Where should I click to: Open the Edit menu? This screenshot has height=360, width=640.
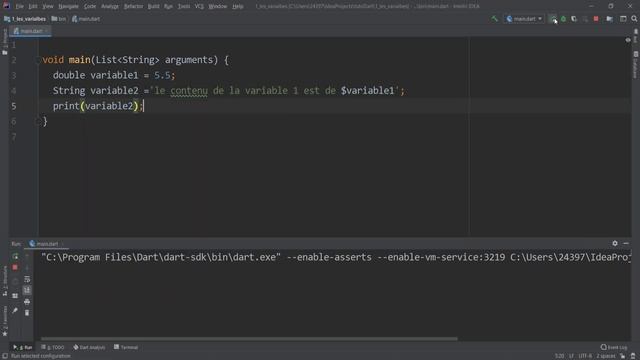[x=33, y=6]
